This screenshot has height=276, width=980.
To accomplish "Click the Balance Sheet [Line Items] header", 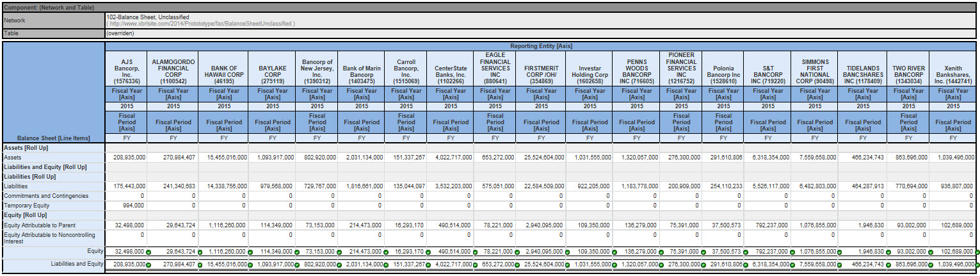I will click(54, 138).
